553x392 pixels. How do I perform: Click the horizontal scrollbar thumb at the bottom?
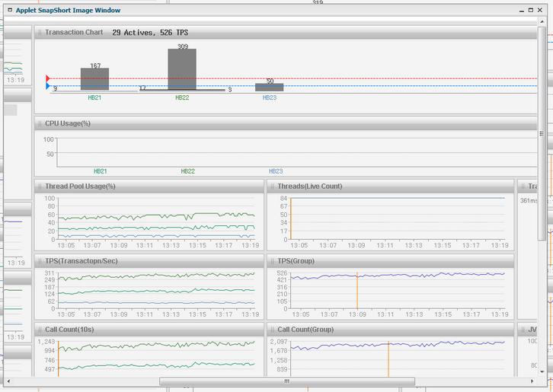click(x=286, y=381)
